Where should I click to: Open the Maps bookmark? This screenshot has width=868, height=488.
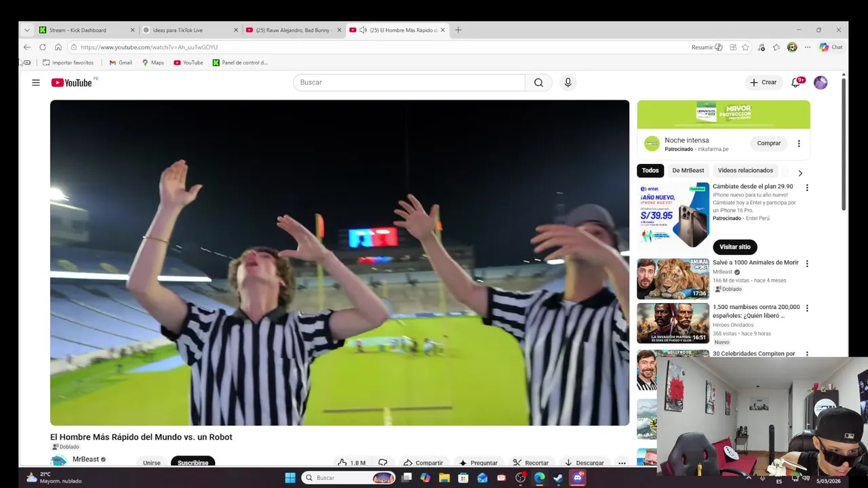153,62
